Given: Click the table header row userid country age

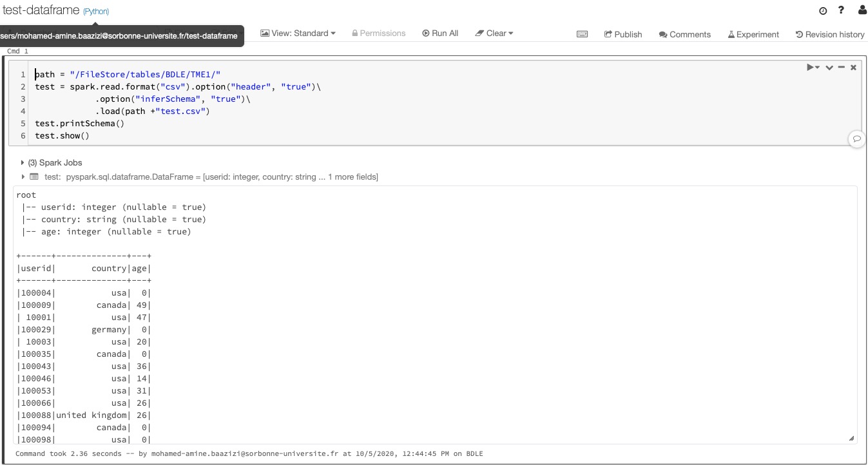Looking at the screenshot, I should click(x=84, y=269).
